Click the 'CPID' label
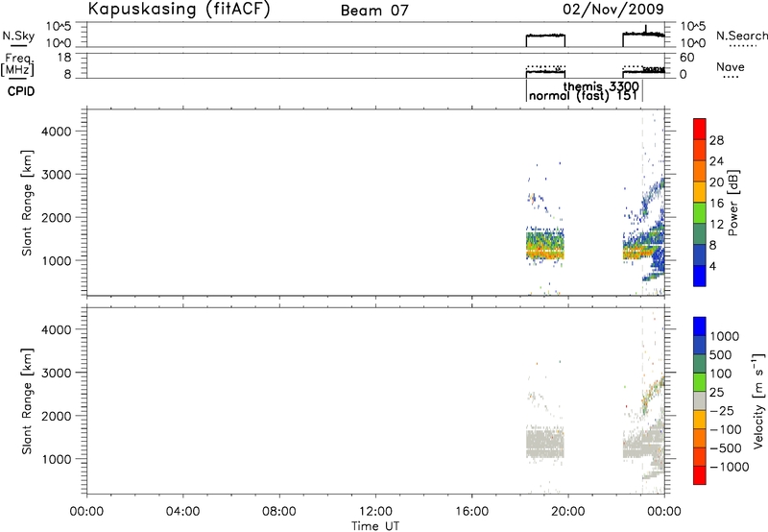The width and height of the screenshot is (768, 532). [21, 91]
